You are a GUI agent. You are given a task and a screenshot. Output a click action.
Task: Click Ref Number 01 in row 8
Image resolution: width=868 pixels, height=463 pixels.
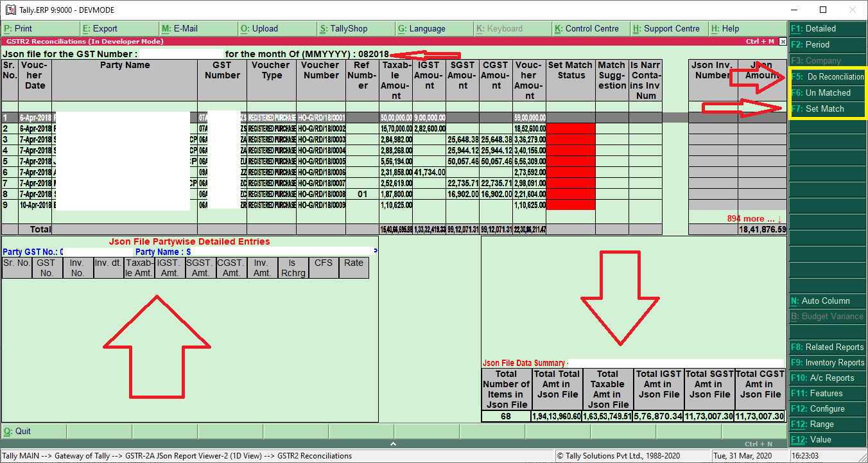pos(362,195)
